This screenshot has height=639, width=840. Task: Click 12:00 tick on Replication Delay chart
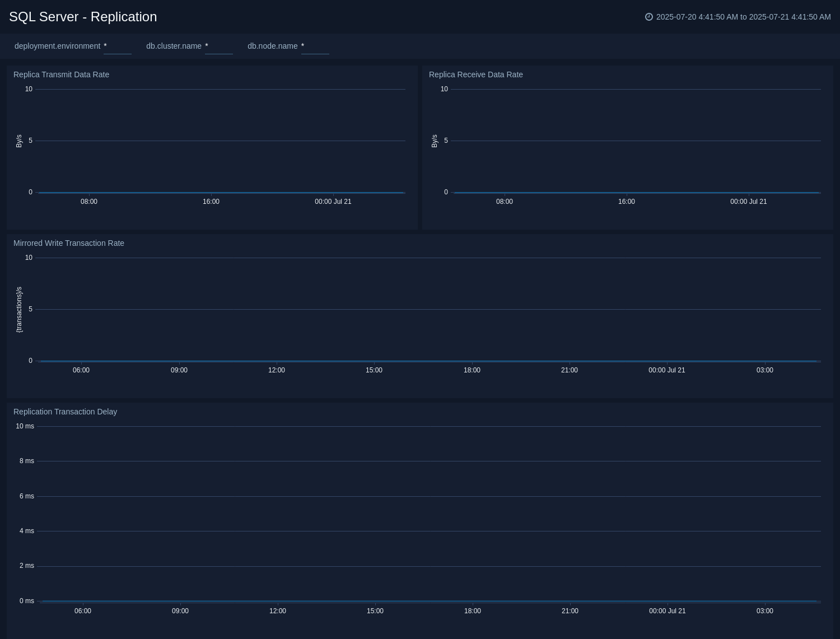click(x=278, y=611)
